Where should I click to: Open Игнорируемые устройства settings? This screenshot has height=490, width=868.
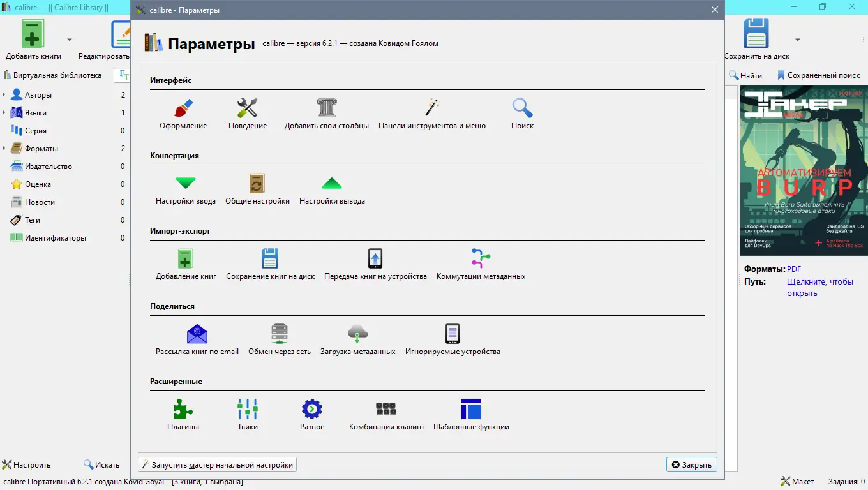click(453, 340)
